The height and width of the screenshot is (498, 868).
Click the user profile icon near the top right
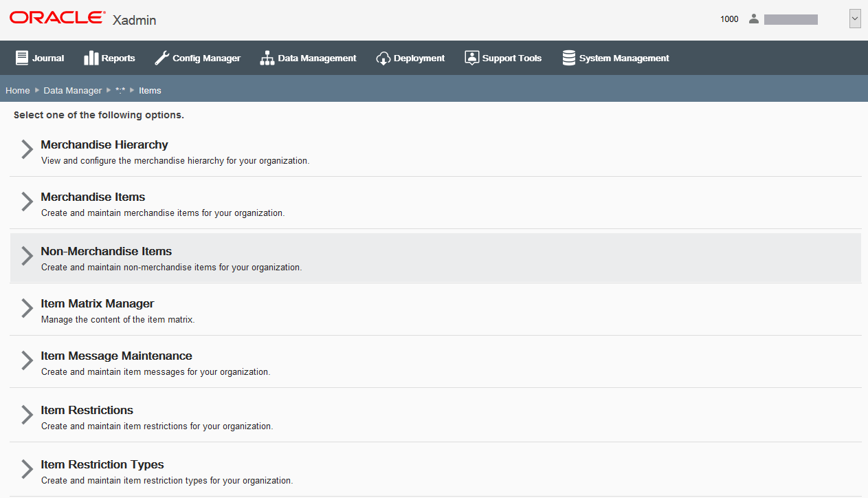point(754,19)
